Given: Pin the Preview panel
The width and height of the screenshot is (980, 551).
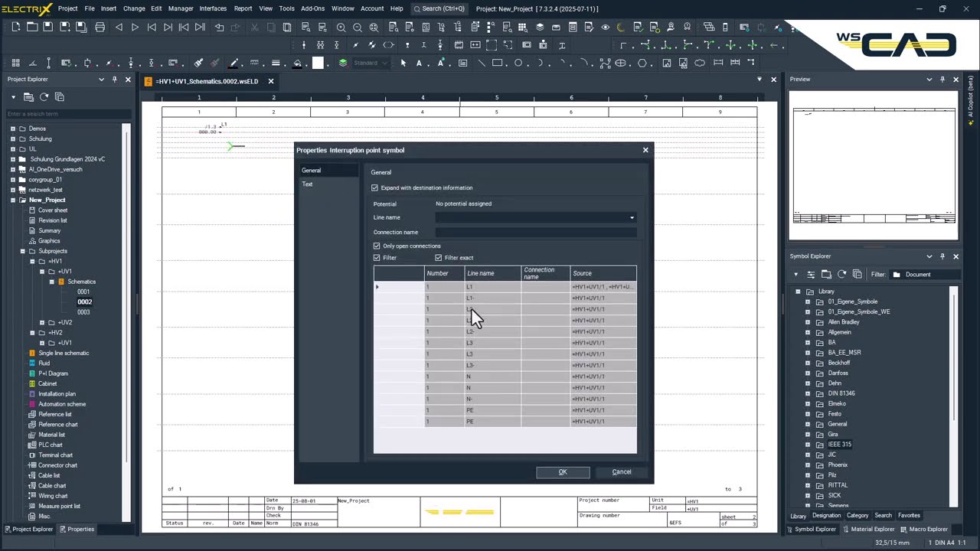Looking at the screenshot, I should point(942,79).
